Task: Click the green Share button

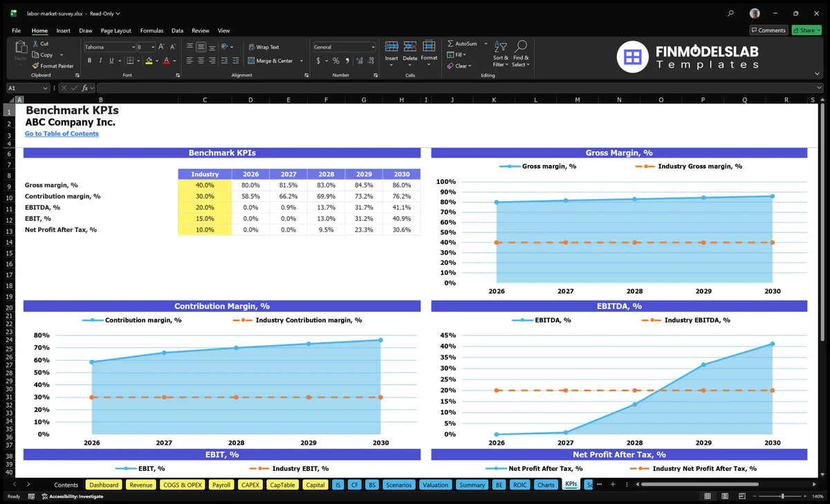Action: click(x=806, y=30)
